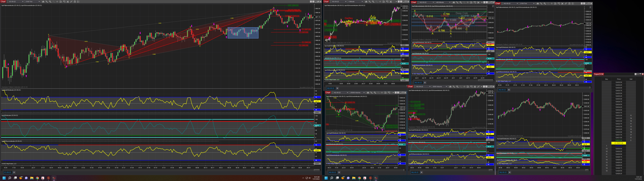
Task: Expand ES 09-22 instrument dropdown
Action: click(x=23, y=2)
